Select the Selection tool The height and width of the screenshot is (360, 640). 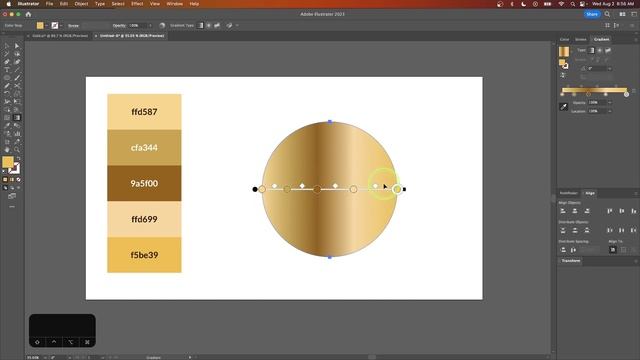click(7, 46)
